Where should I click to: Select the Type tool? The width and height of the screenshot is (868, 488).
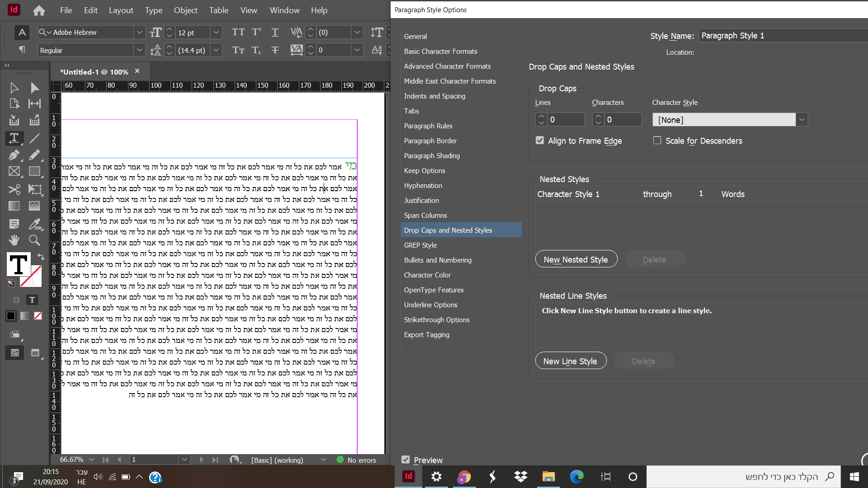(14, 138)
